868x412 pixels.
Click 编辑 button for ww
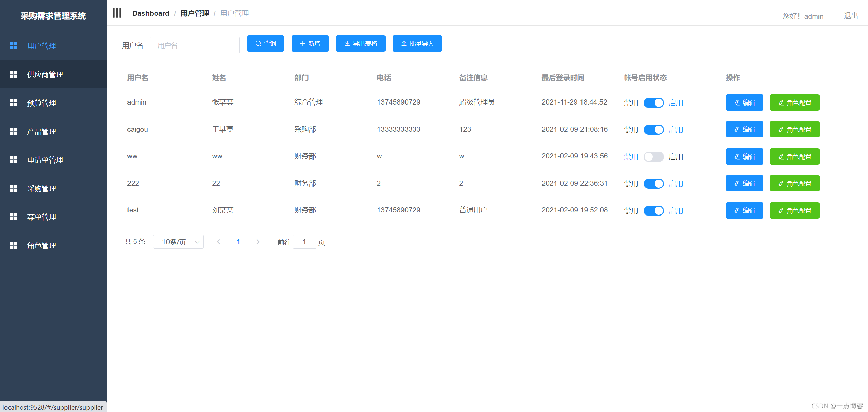pyautogui.click(x=744, y=156)
